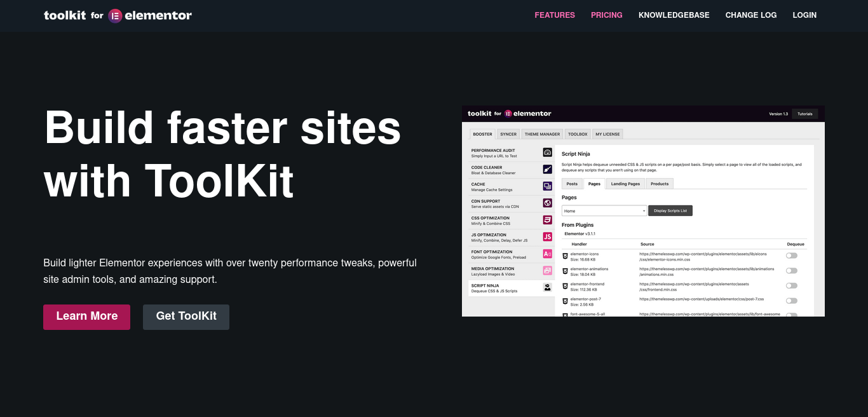Click the Display Scripts List button
This screenshot has width=868, height=417.
click(x=670, y=210)
